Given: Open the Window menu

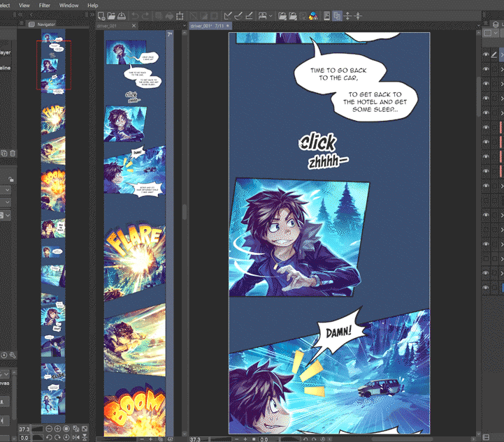Looking at the screenshot, I should point(69,5).
